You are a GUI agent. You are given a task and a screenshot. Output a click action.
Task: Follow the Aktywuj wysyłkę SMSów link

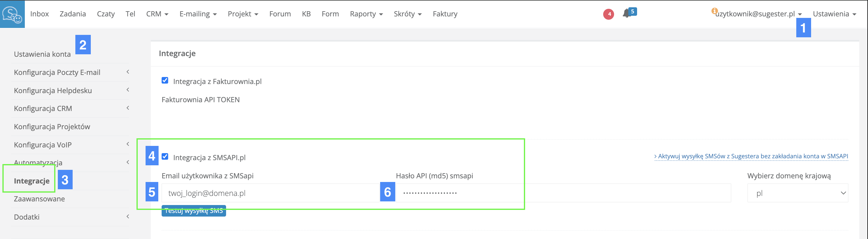[751, 156]
